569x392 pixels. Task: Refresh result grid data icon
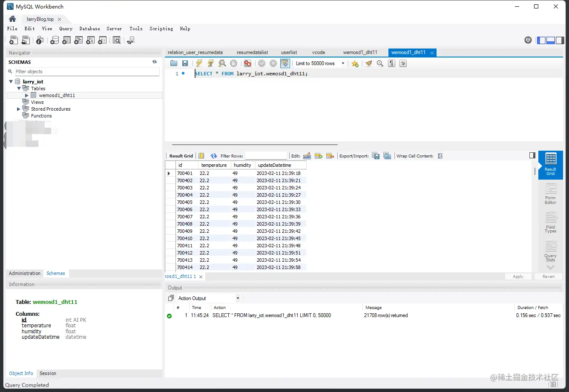tap(214, 156)
